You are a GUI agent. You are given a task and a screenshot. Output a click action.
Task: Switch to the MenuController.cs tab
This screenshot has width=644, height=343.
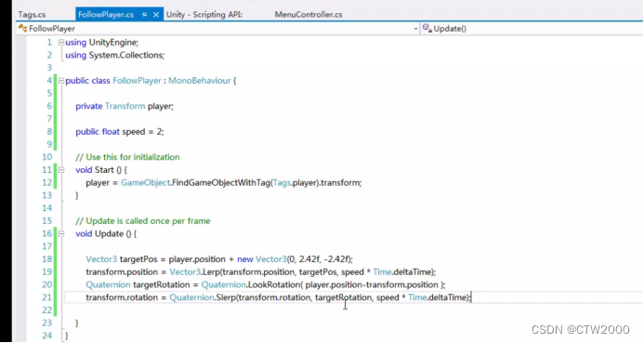[x=309, y=14]
